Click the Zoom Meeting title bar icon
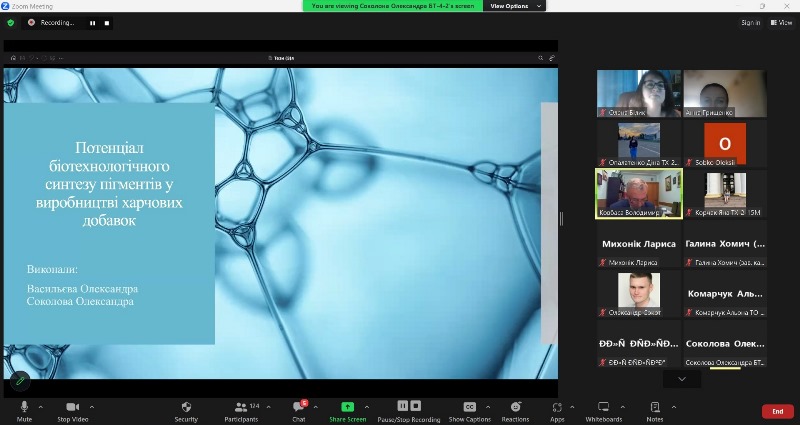The height and width of the screenshot is (425, 800). tap(6, 6)
